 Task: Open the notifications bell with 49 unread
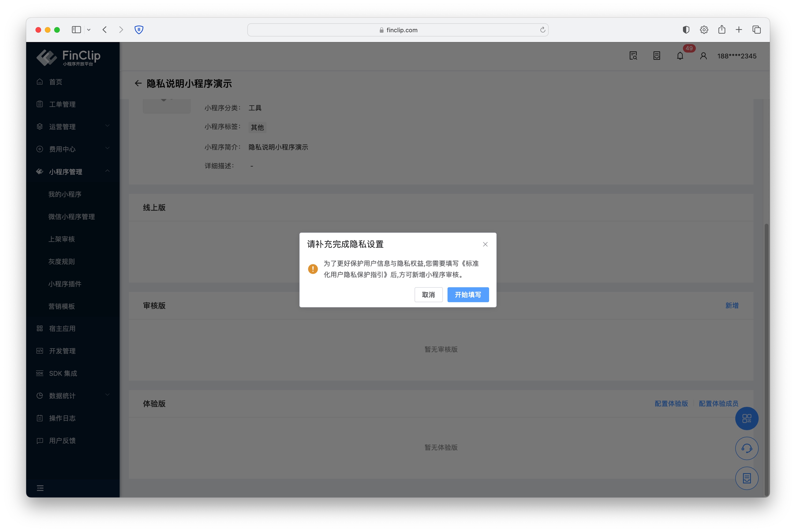(x=680, y=56)
